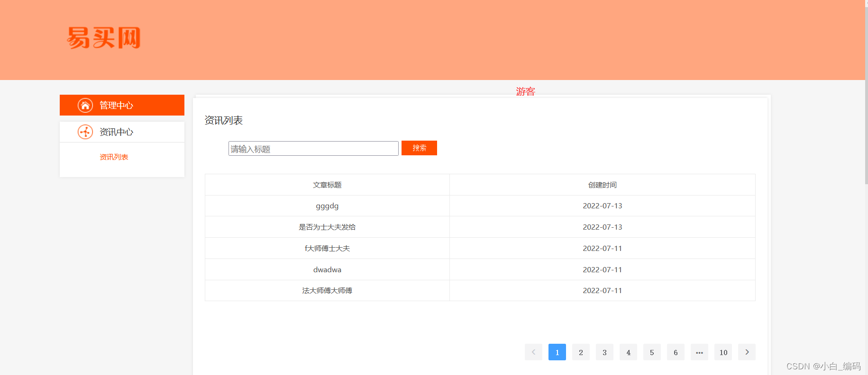Jump to last page 10

tap(723, 352)
